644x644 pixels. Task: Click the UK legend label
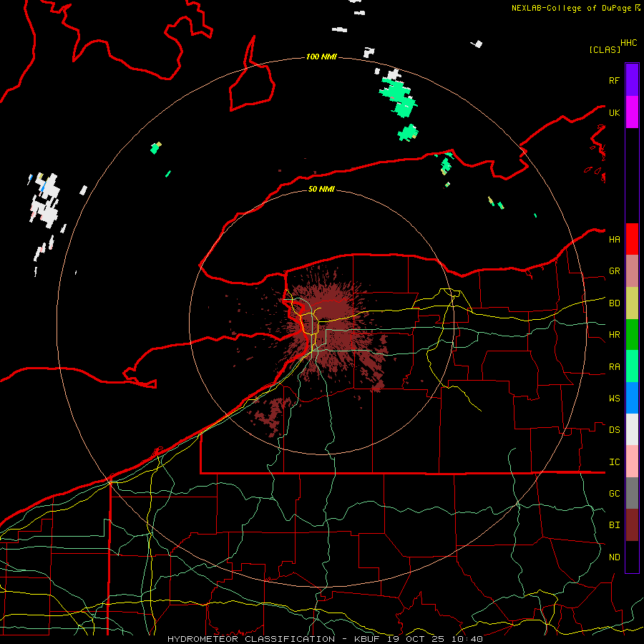pos(614,112)
